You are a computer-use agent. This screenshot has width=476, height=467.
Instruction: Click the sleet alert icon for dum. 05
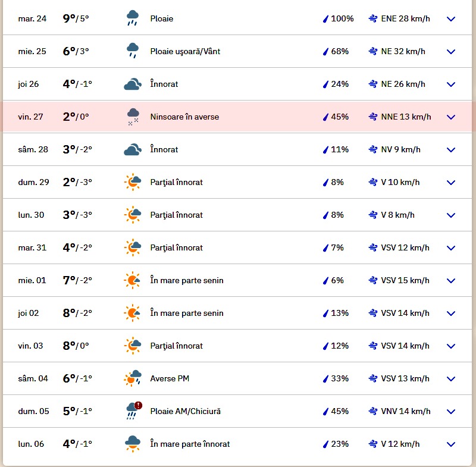133,411
